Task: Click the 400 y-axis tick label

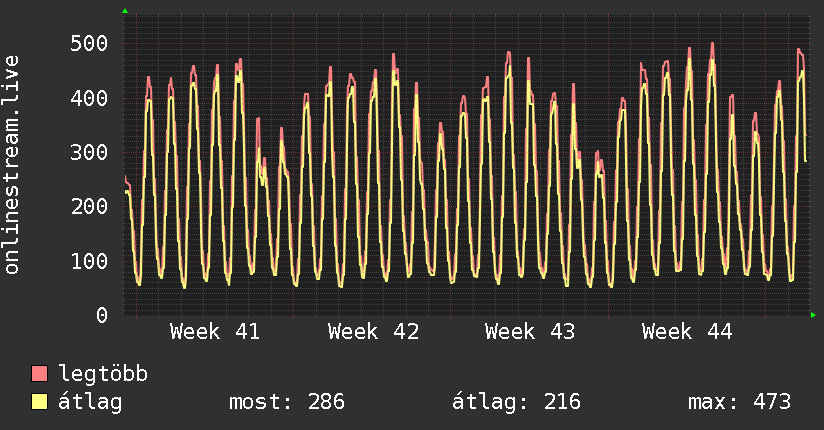Action: [x=89, y=98]
